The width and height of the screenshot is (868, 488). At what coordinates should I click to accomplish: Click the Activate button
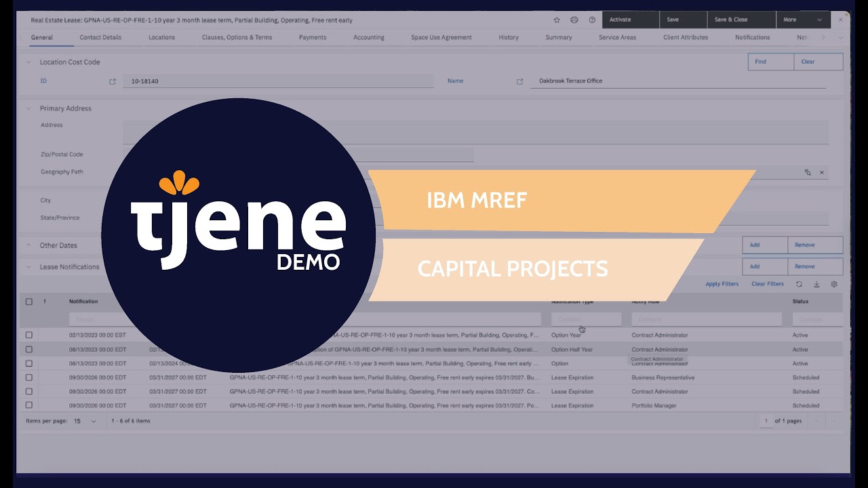630,20
